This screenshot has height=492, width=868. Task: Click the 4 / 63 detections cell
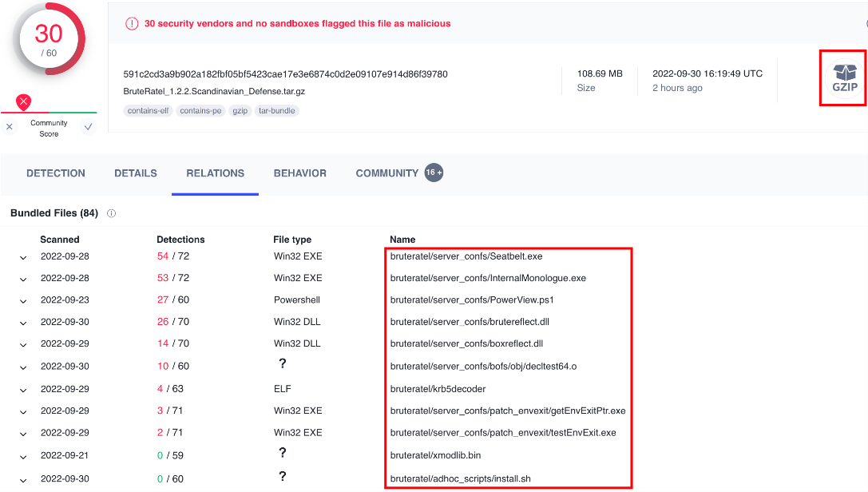(x=171, y=389)
